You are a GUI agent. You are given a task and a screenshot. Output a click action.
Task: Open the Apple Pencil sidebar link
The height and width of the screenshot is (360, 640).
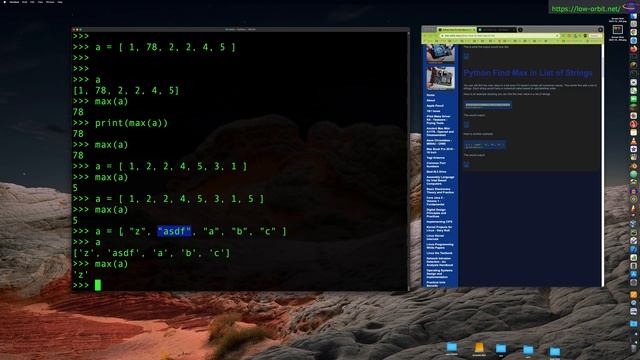pos(435,106)
